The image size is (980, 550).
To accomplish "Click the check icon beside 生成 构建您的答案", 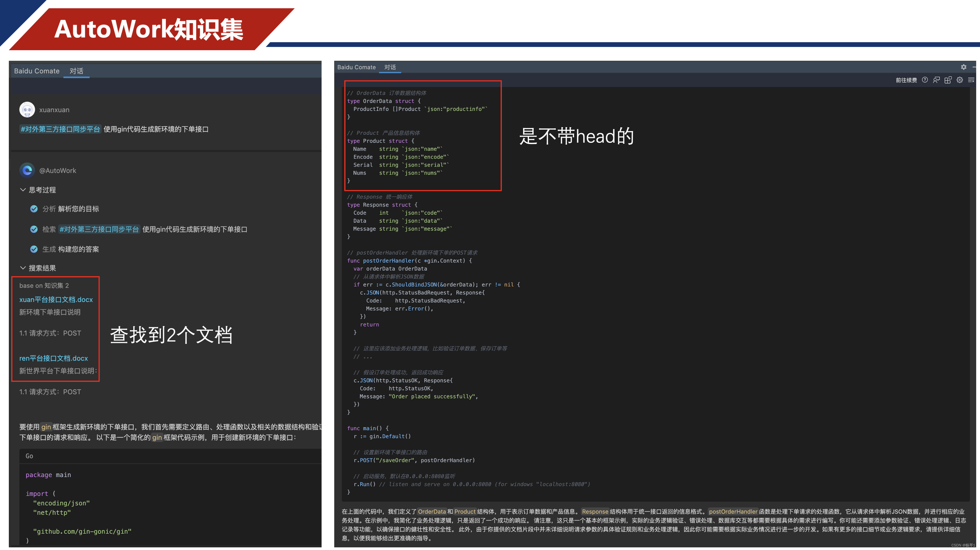I will point(34,249).
